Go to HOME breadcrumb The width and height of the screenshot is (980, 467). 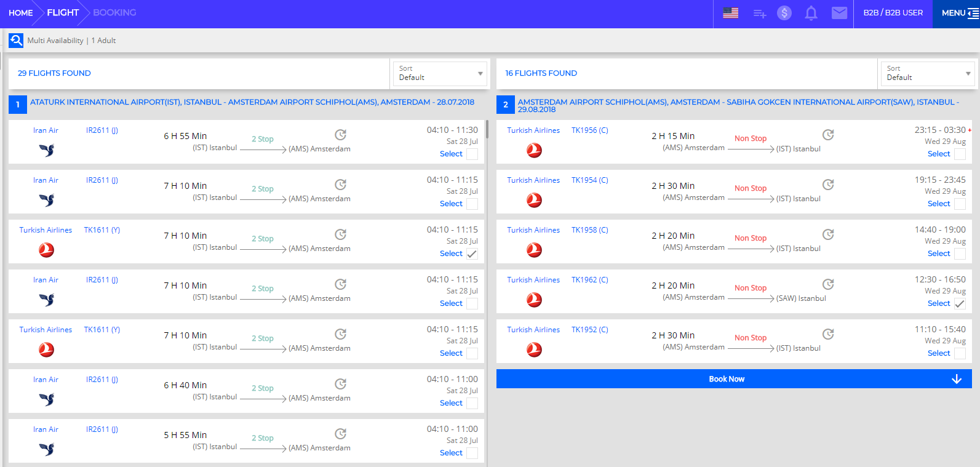21,13
